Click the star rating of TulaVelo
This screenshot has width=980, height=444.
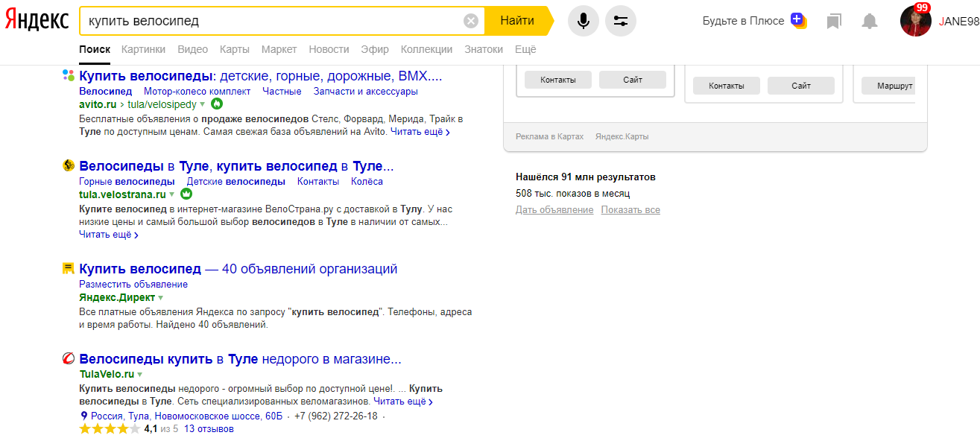click(110, 429)
